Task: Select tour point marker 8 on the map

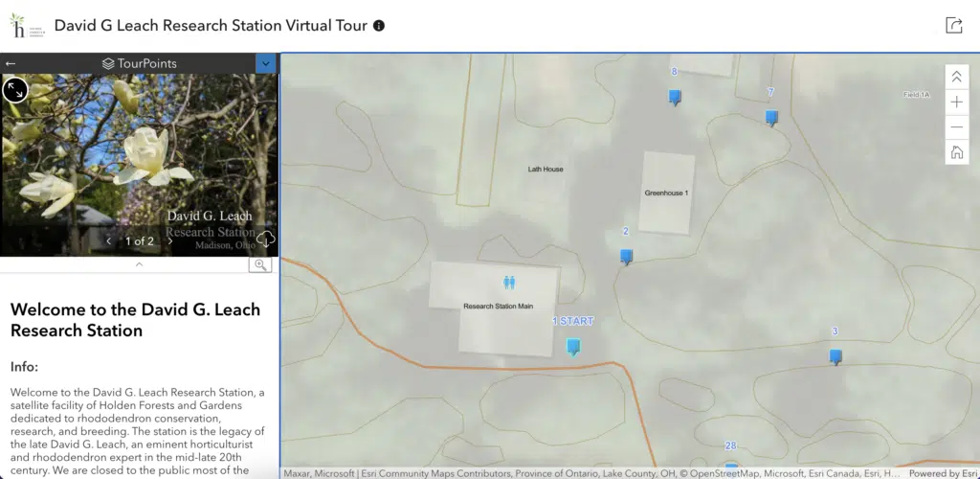Action: tap(675, 98)
